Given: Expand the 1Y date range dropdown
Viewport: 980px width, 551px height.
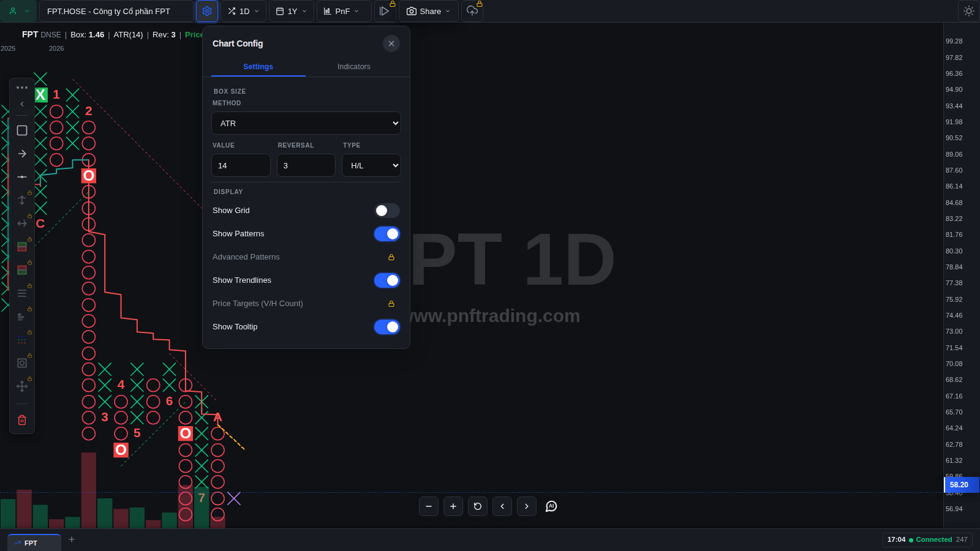Looking at the screenshot, I should [292, 11].
